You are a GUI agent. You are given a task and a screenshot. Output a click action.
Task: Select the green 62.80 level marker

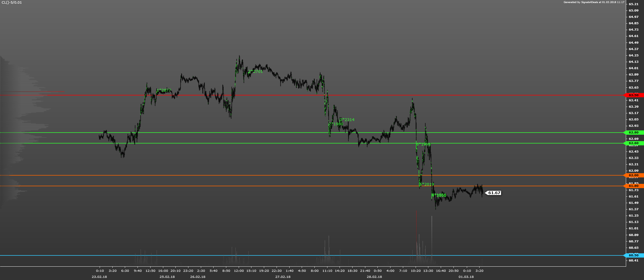(634, 133)
